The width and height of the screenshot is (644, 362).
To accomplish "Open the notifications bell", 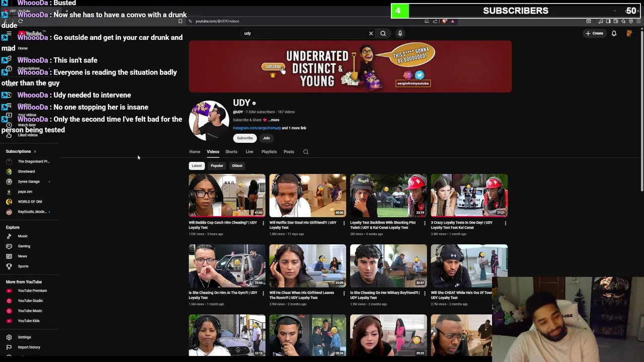I will (614, 34).
